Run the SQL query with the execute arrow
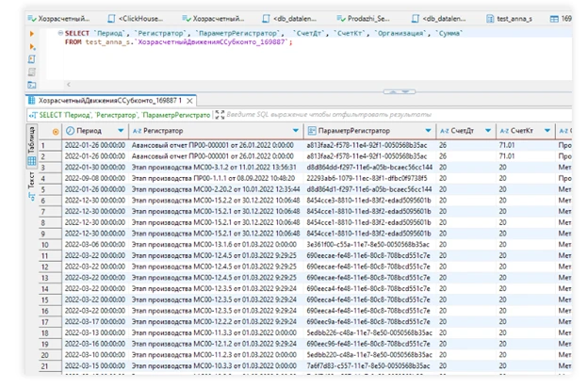 point(31,33)
